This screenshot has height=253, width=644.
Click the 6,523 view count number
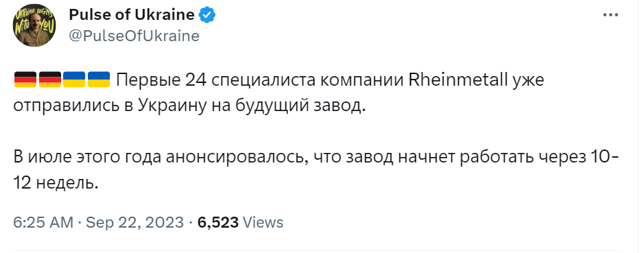click(x=218, y=222)
